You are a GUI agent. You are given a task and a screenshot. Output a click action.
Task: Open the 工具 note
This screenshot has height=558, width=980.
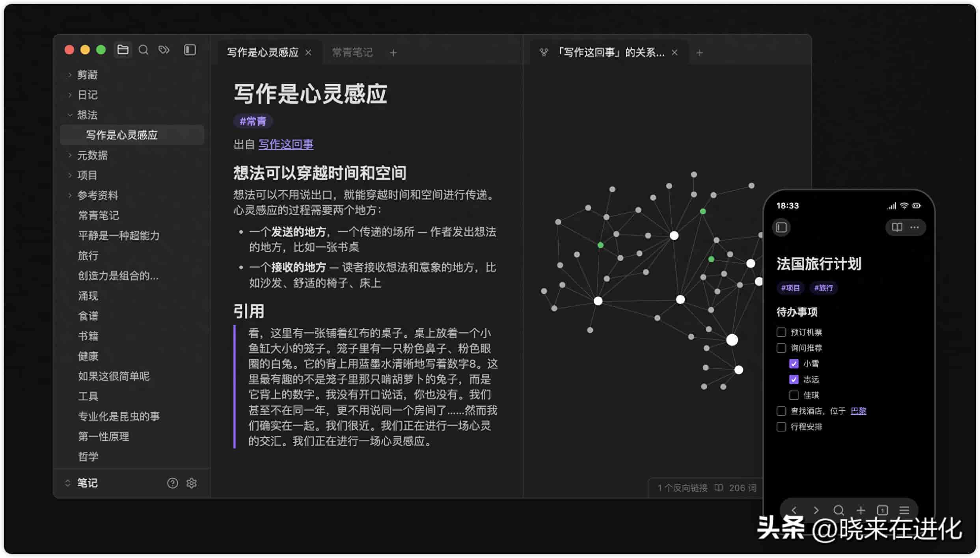[88, 396]
